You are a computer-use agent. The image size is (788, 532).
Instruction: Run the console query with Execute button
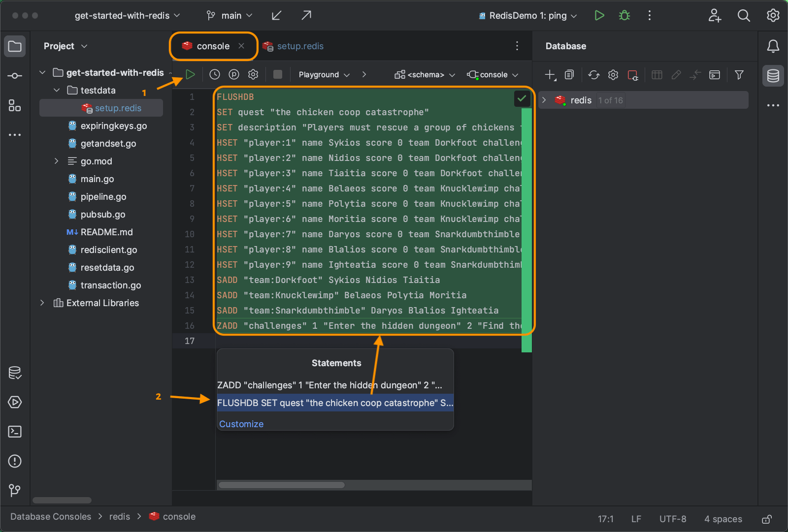pos(190,75)
